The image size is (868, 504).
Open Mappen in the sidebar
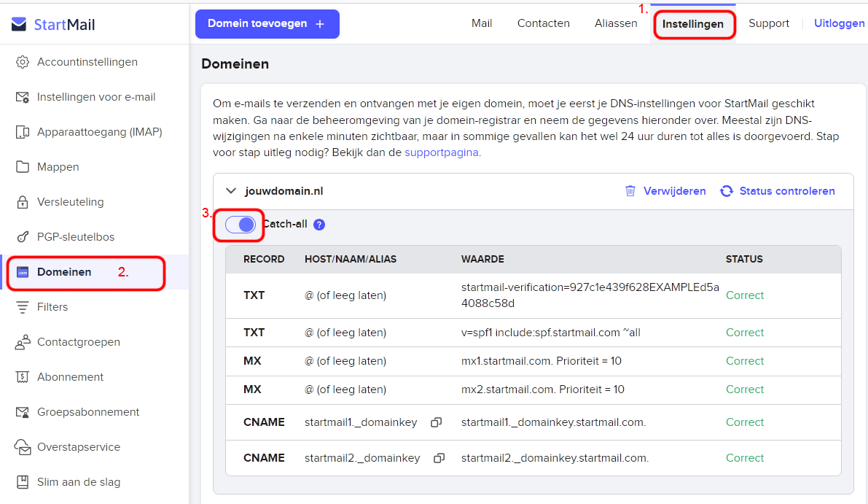[58, 167]
